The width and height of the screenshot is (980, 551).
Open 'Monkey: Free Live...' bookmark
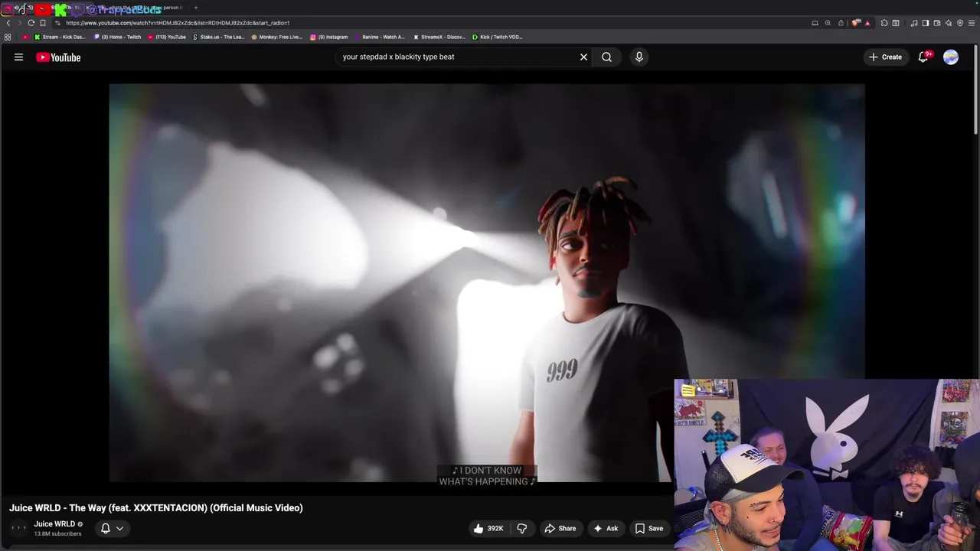point(277,37)
